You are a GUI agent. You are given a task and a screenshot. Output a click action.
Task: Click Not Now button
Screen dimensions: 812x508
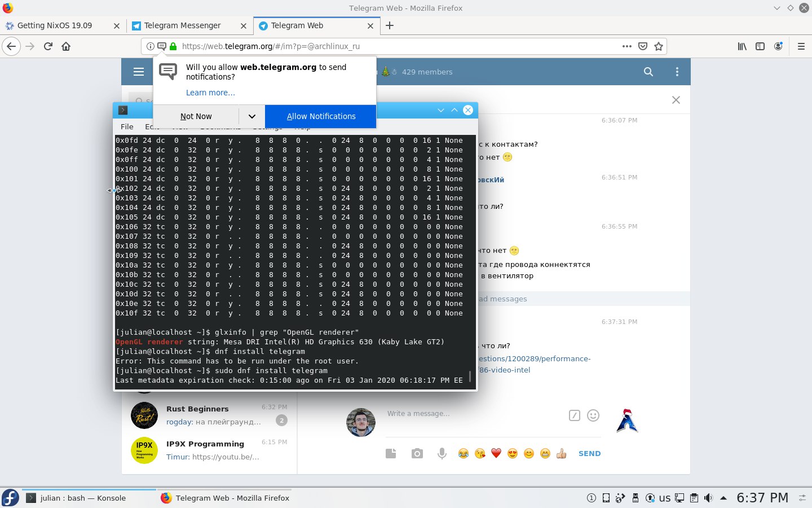click(x=196, y=116)
